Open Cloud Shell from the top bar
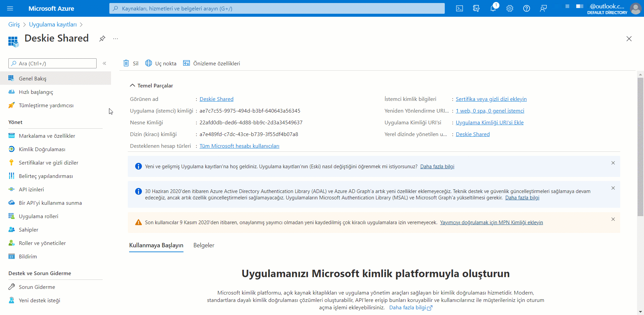The height and width of the screenshot is (315, 644). 460,8
